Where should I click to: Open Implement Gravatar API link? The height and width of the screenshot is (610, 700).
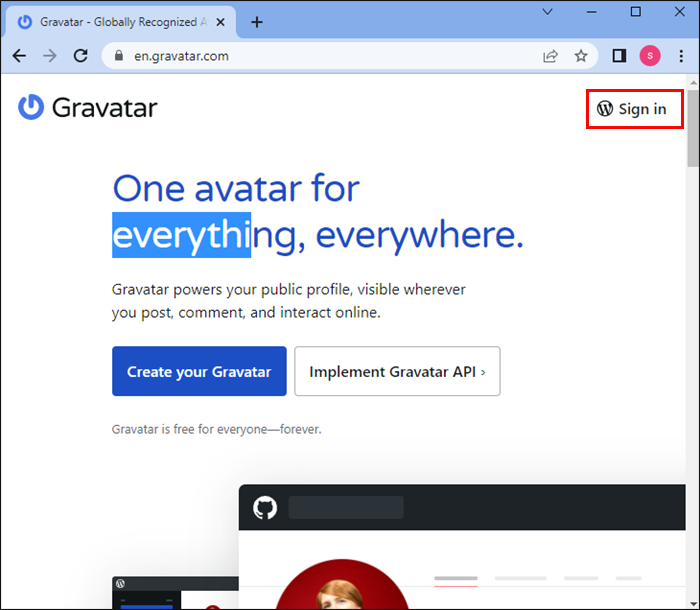click(397, 371)
